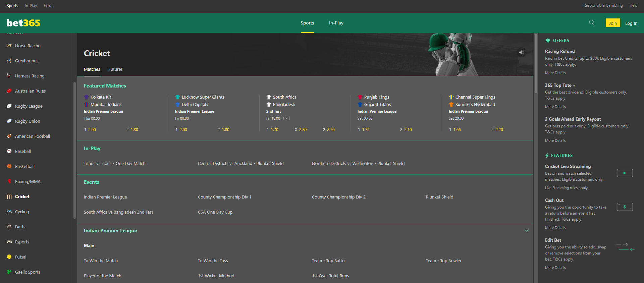The width and height of the screenshot is (644, 283).
Task: Click the Cricket wickets icon
Action: click(x=9, y=196)
